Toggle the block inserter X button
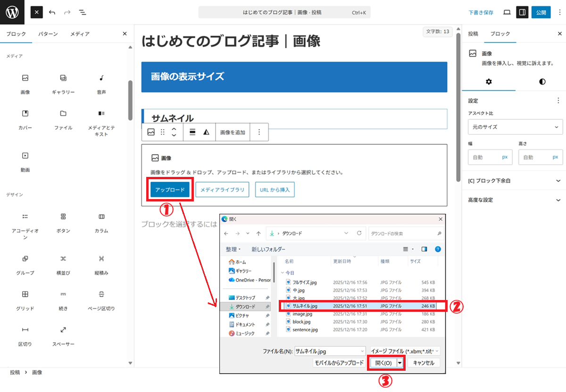 tap(37, 12)
